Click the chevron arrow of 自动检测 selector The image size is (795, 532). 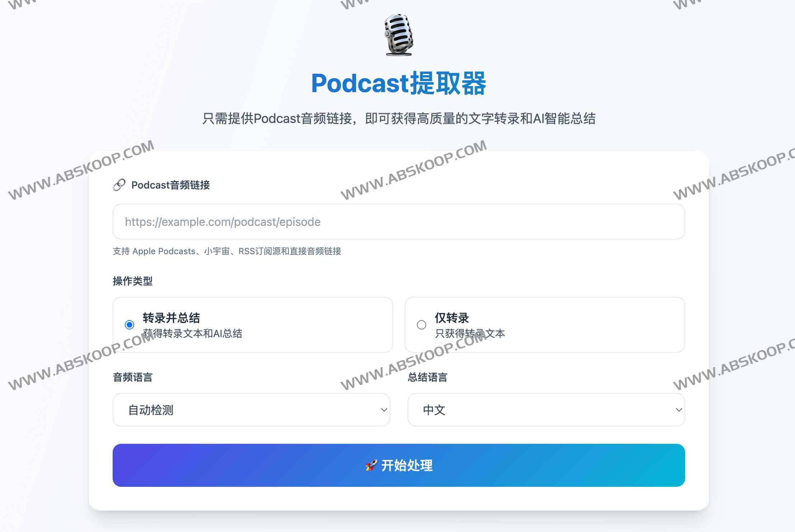point(384,410)
